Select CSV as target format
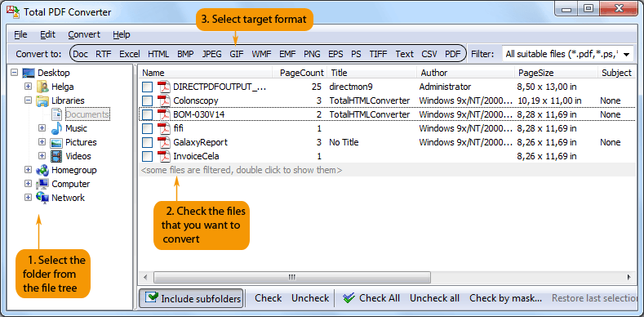This screenshot has width=644, height=317. point(429,54)
